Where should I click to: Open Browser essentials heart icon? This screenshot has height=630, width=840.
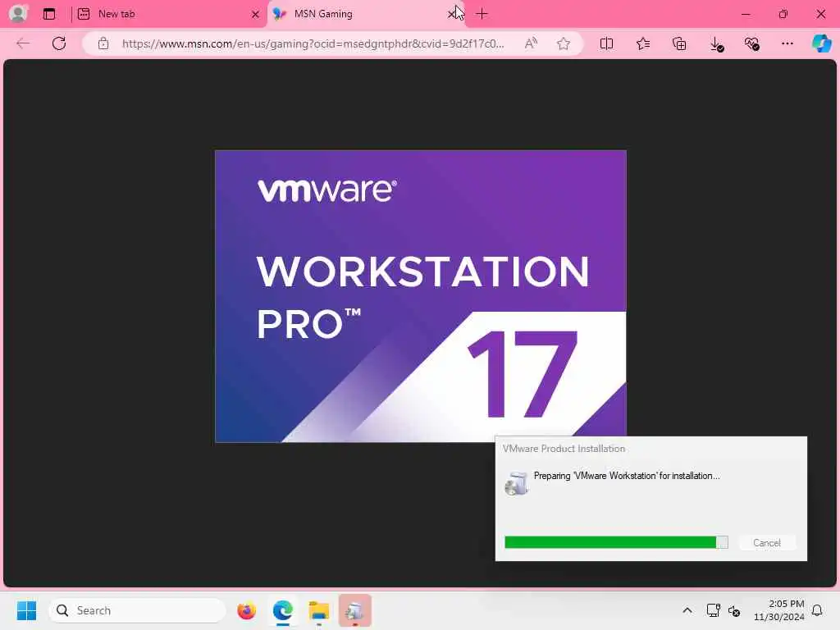click(x=752, y=43)
